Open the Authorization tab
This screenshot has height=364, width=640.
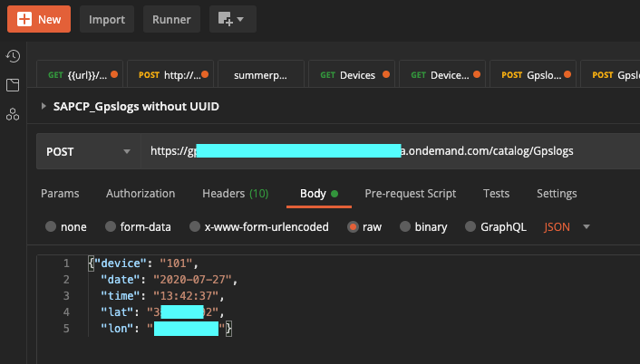pyautogui.click(x=141, y=193)
